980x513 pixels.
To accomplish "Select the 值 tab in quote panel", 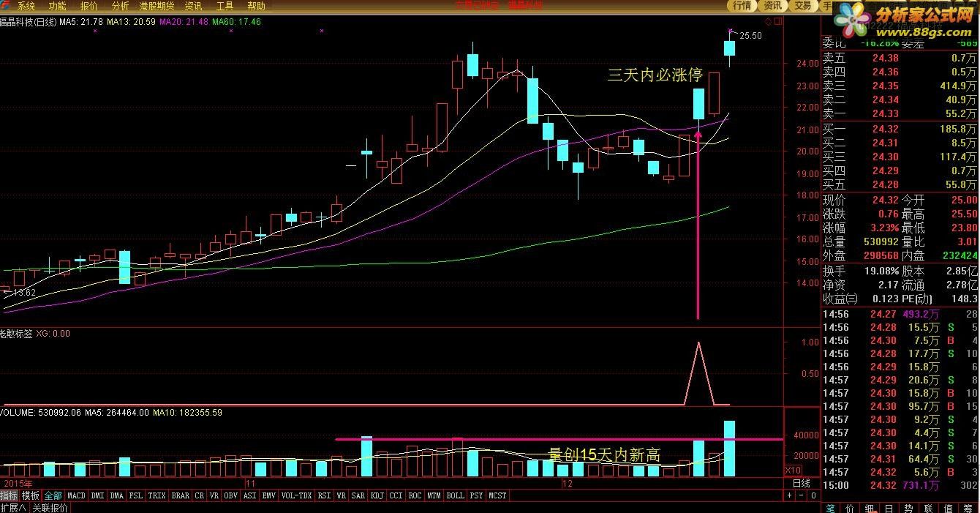I will [x=948, y=508].
